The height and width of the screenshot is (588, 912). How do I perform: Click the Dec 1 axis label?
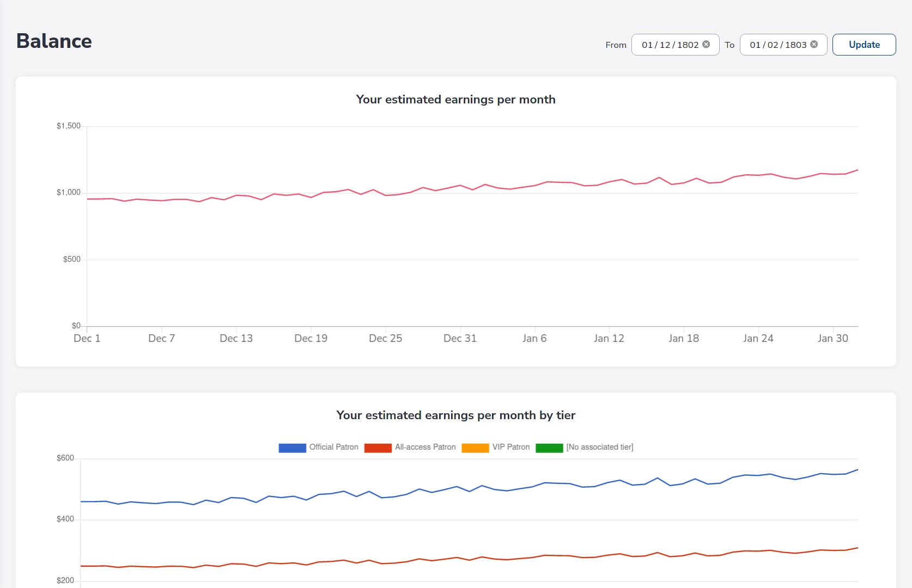87,338
